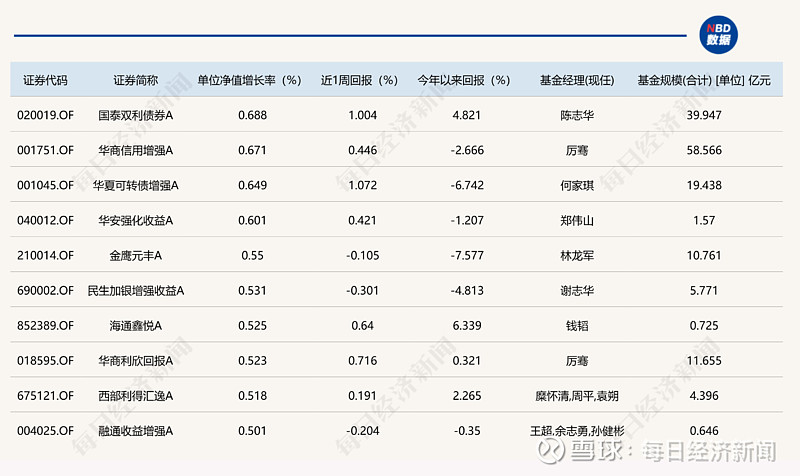Screen dimensions: 800x476
Task: Click fund manager 林龙军
Action: click(577, 256)
